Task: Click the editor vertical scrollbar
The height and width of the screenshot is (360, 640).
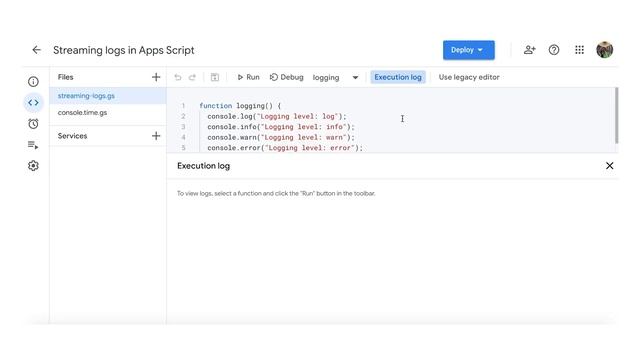Action: 616,115
